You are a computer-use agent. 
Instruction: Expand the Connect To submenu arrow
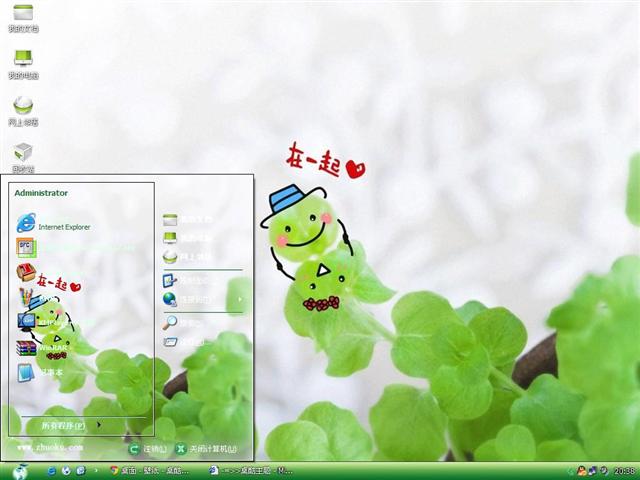pos(240,299)
